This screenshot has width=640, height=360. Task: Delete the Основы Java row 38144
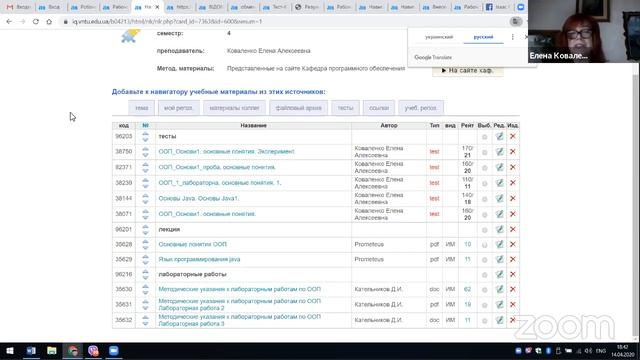tap(513, 198)
